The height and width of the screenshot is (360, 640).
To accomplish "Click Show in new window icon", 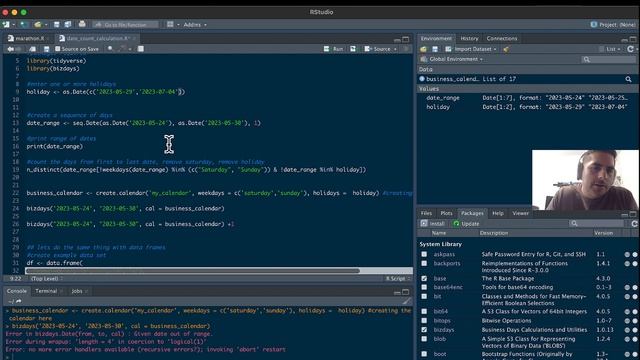I will (x=32, y=49).
